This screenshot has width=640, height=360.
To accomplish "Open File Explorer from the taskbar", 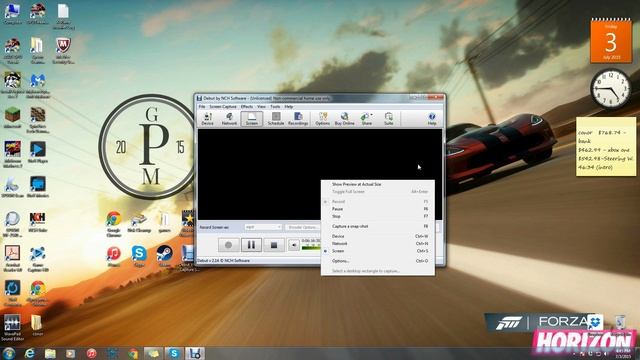I will coord(50,353).
